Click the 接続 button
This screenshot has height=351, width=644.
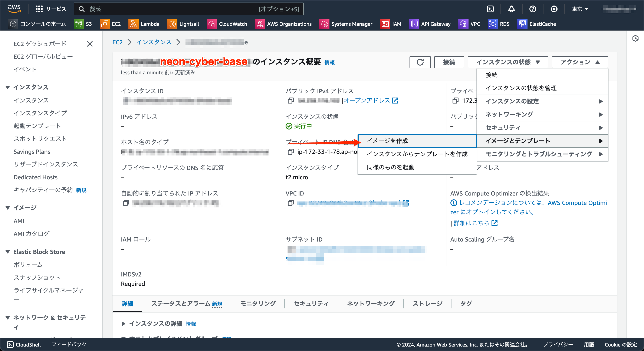click(449, 62)
